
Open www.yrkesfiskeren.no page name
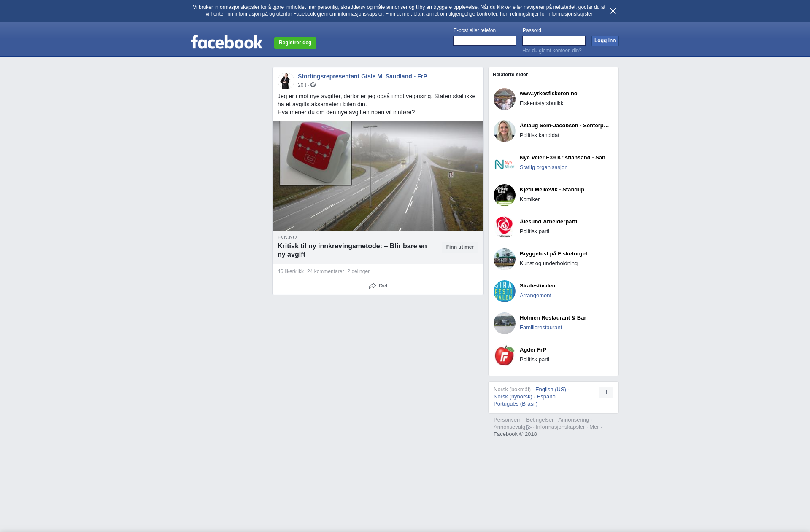[x=548, y=94]
